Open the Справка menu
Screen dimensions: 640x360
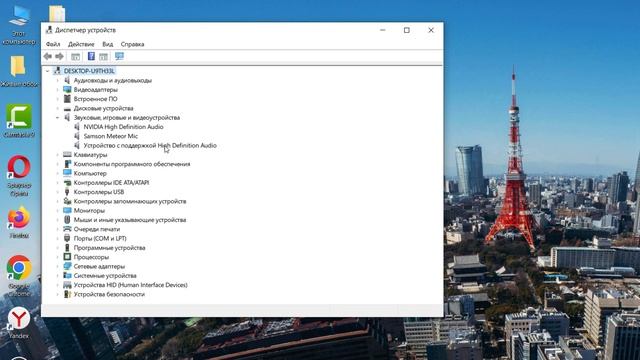pyautogui.click(x=132, y=44)
